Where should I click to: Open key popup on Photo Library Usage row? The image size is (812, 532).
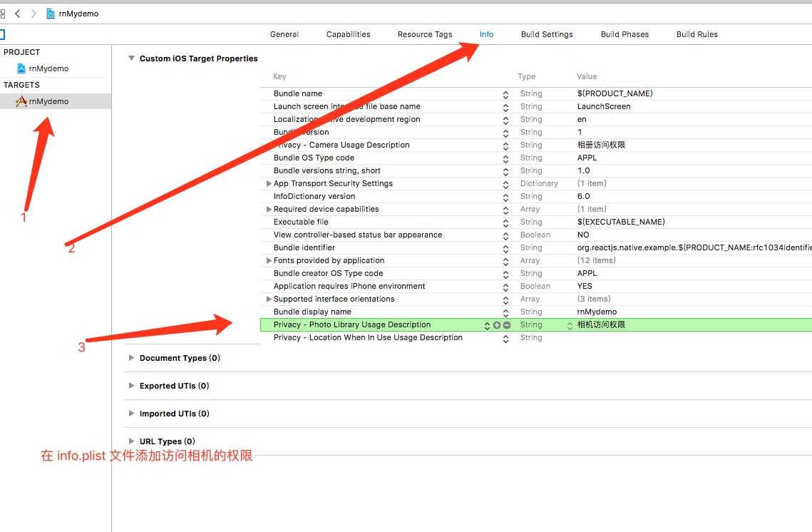487,325
